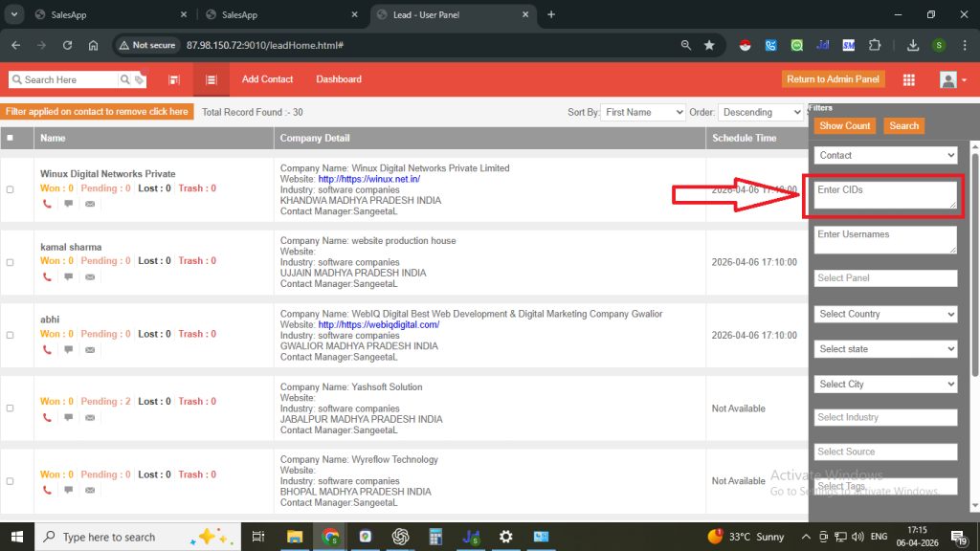Screen dimensions: 980x551
Task: Open the Sort By First Name dropdown
Action: 642,112
